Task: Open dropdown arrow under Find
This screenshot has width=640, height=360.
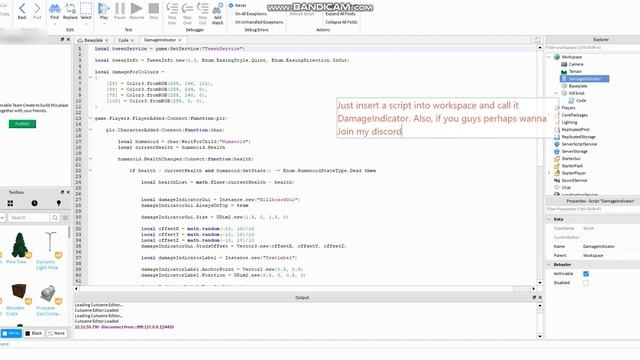Action: pos(54,24)
